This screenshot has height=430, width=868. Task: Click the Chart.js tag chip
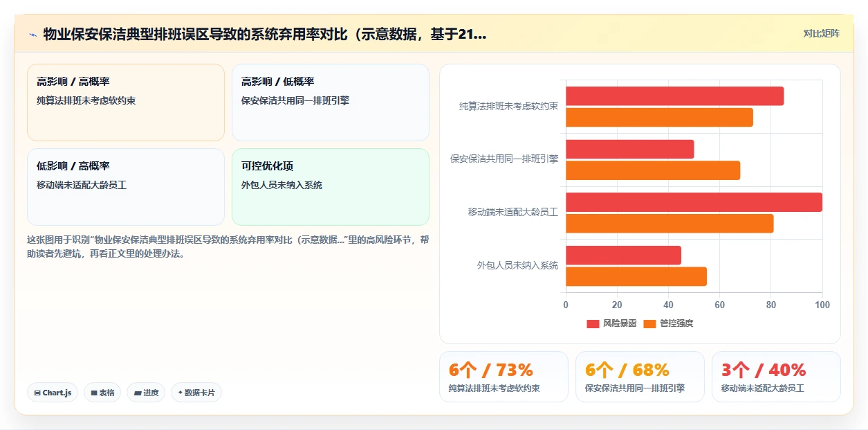[x=53, y=393]
